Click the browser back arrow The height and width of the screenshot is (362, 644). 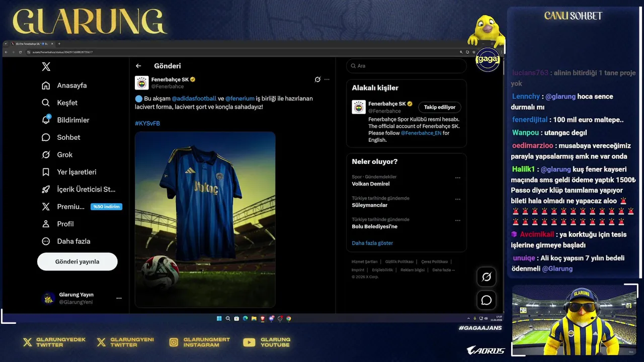pyautogui.click(x=6, y=52)
